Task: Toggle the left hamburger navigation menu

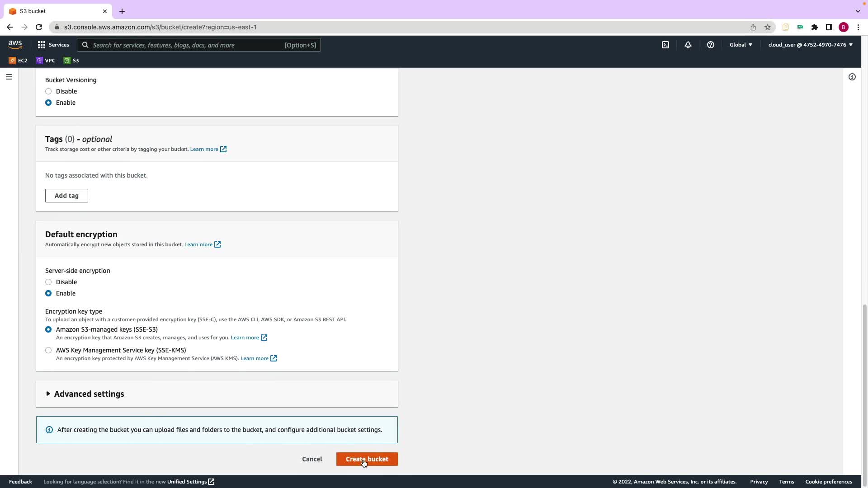Action: click(x=9, y=77)
